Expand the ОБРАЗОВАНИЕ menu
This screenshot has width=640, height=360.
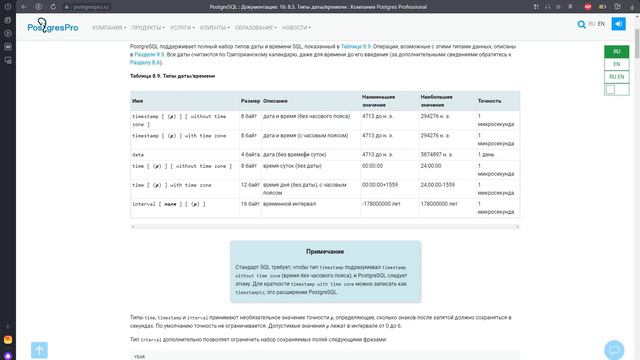256,28
